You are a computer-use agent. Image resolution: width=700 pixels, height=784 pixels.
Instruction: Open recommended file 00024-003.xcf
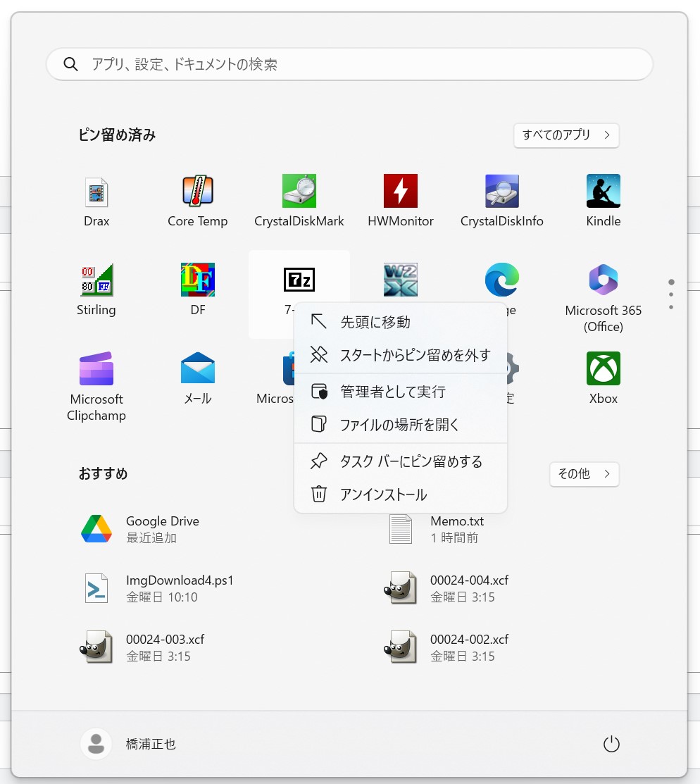(x=142, y=647)
